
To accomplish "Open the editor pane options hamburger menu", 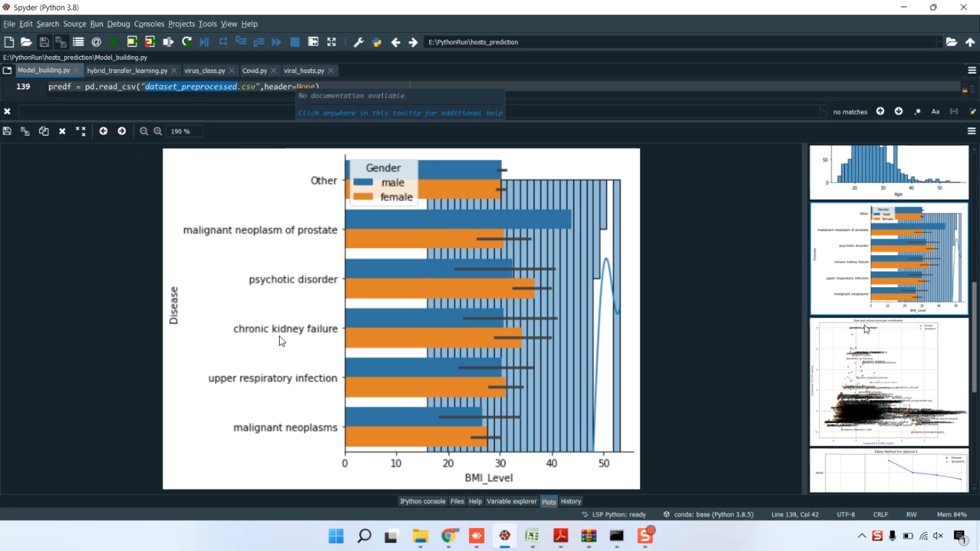I will tap(972, 71).
